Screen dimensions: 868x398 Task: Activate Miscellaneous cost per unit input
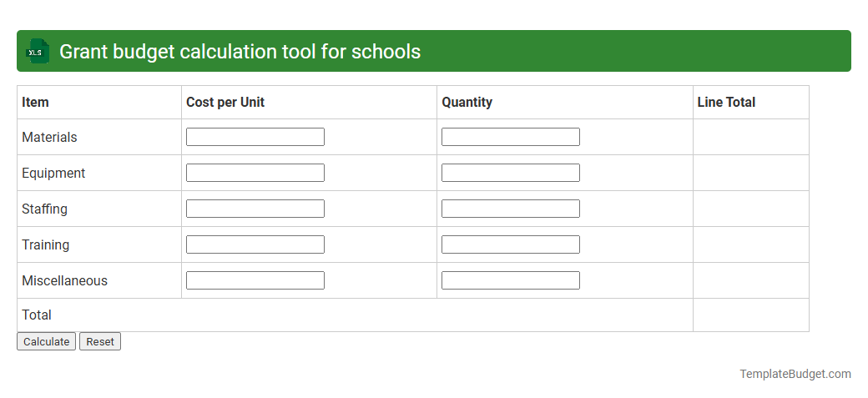[255, 280]
